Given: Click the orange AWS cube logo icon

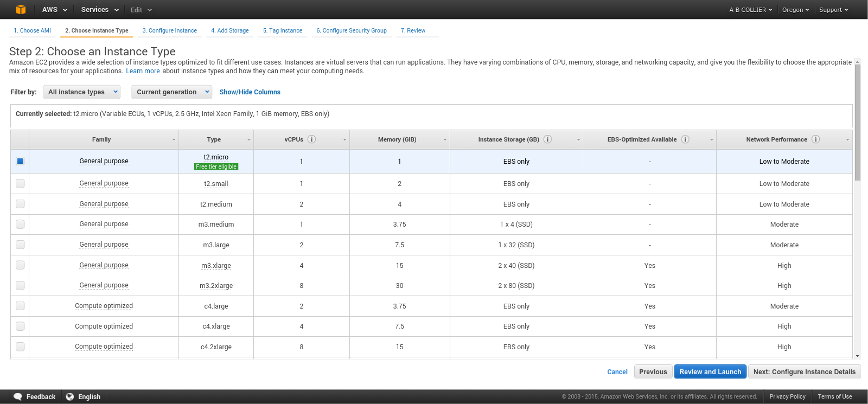Looking at the screenshot, I should [21, 10].
